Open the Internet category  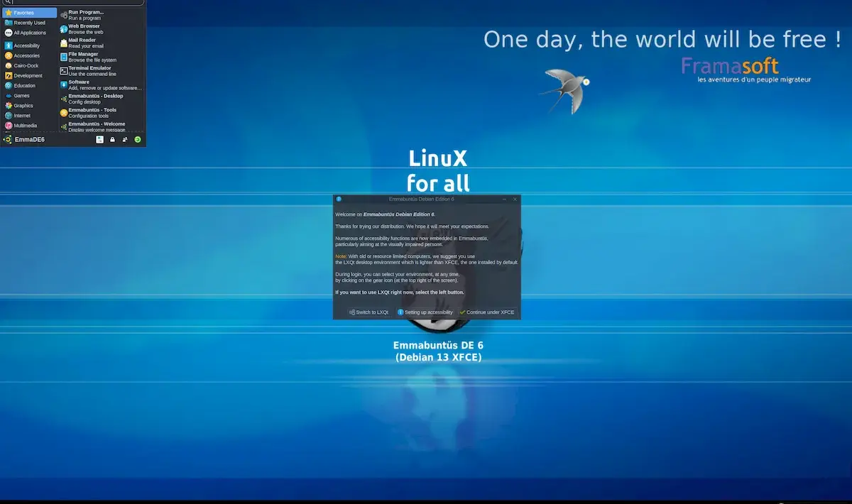(30, 115)
